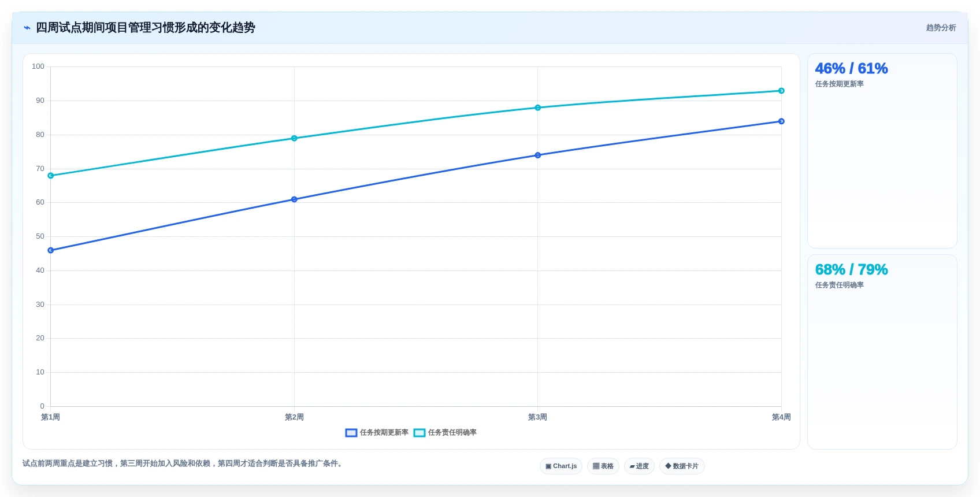Click the 第1周 axis label

51,417
